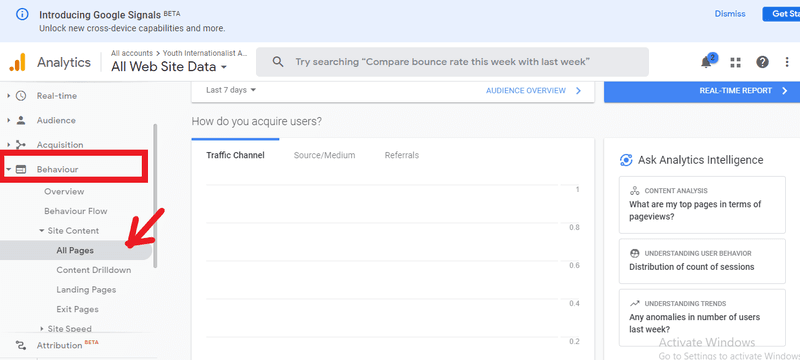Open Behaviour Flow report
The image size is (800, 360).
point(76,211)
